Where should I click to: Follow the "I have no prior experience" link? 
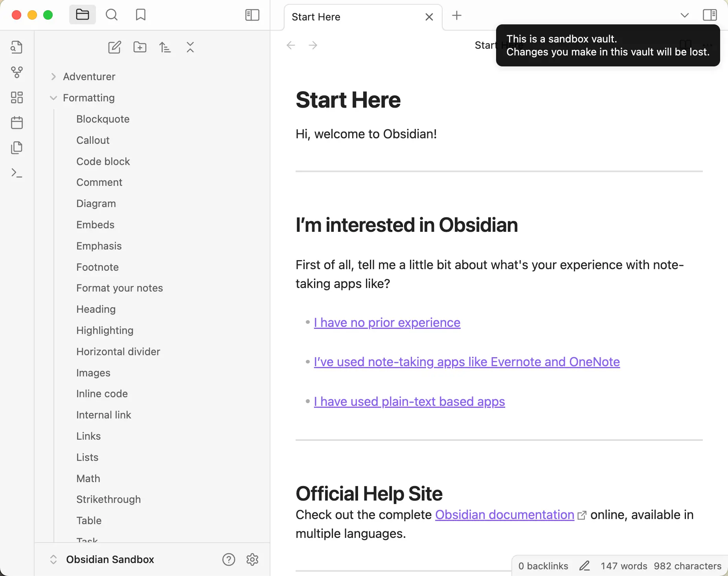click(x=387, y=323)
